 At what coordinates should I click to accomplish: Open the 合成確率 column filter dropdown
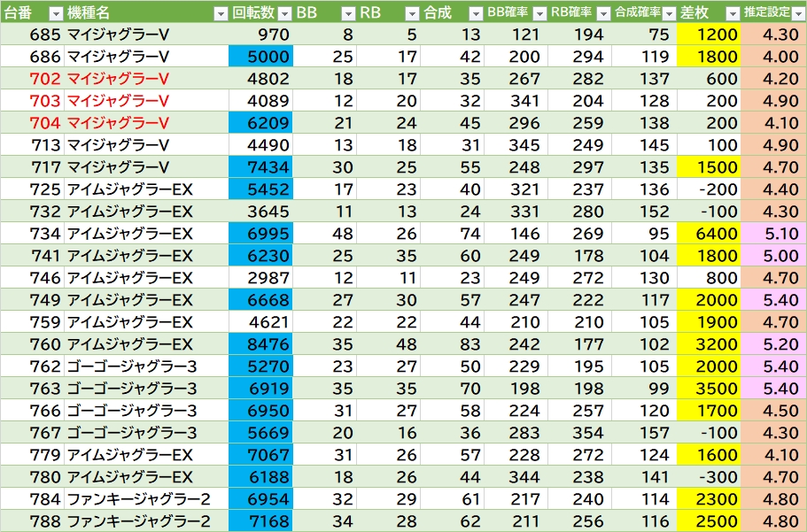[x=669, y=13]
